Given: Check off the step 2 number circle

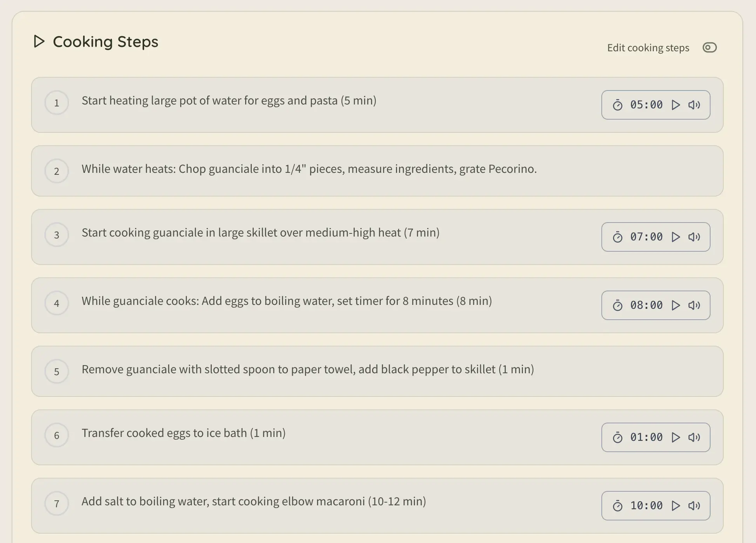Looking at the screenshot, I should [57, 171].
